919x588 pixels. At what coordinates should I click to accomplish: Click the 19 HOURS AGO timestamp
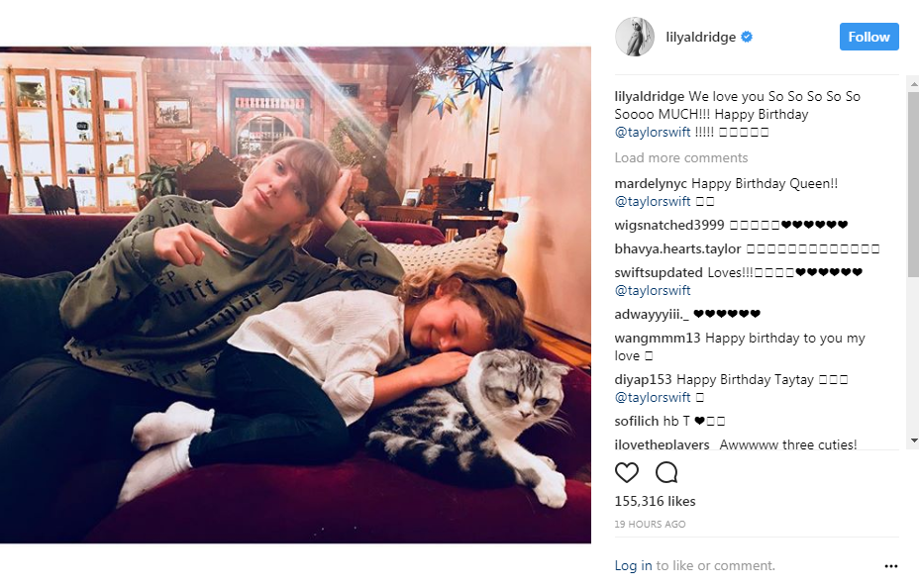tap(650, 525)
